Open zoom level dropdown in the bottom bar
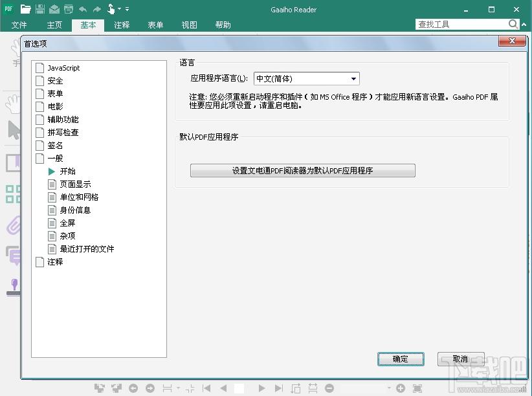Screen dimensions: 532x396 click(389, 388)
